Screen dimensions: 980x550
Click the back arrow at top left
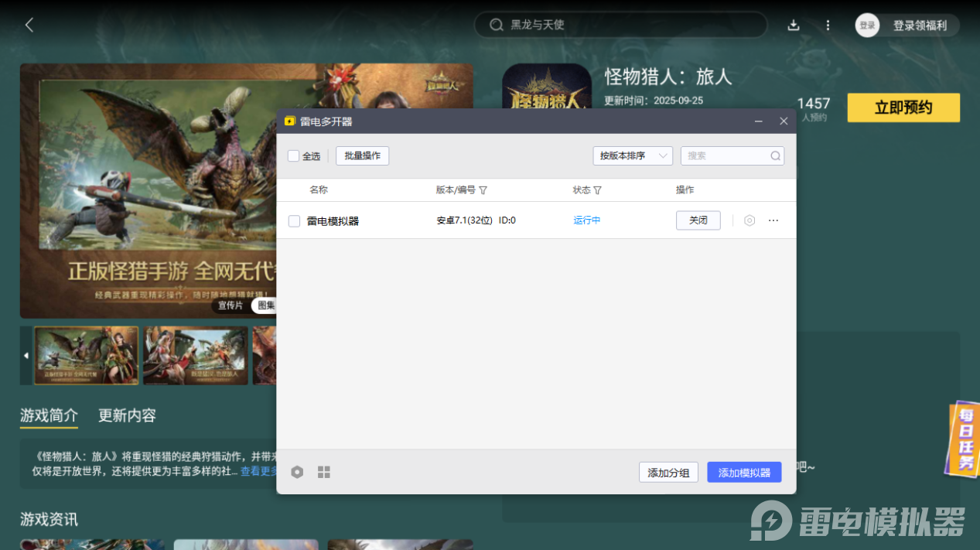coord(28,25)
